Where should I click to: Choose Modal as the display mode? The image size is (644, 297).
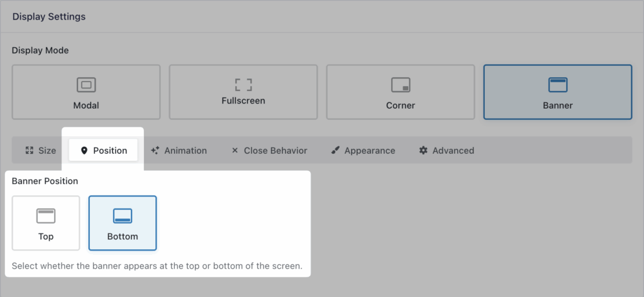[x=86, y=92]
